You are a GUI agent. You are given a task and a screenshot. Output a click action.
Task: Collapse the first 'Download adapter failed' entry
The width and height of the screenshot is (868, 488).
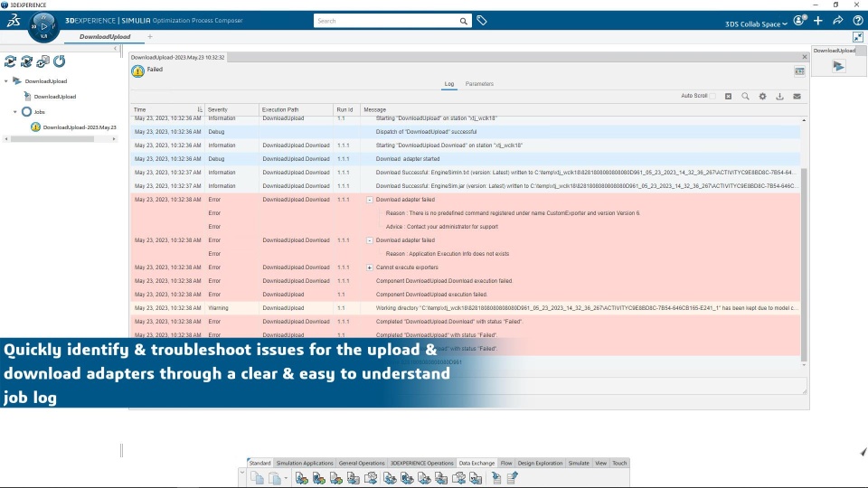click(x=369, y=200)
